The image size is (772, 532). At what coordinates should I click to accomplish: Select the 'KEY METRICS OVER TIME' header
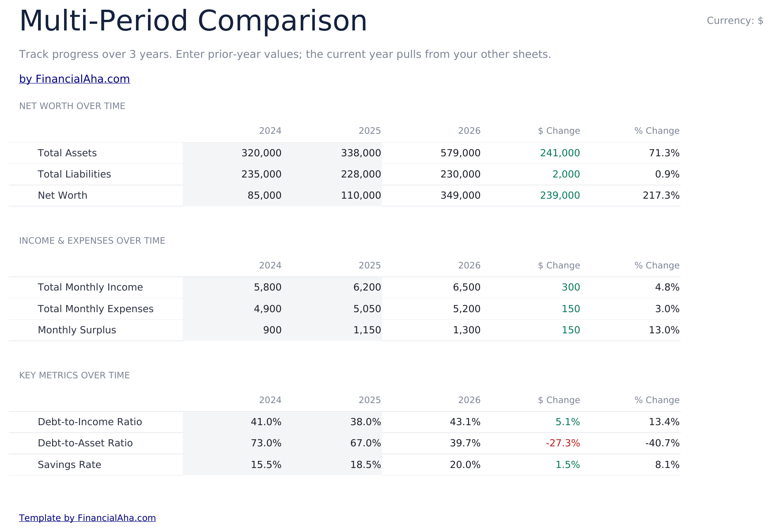74,375
